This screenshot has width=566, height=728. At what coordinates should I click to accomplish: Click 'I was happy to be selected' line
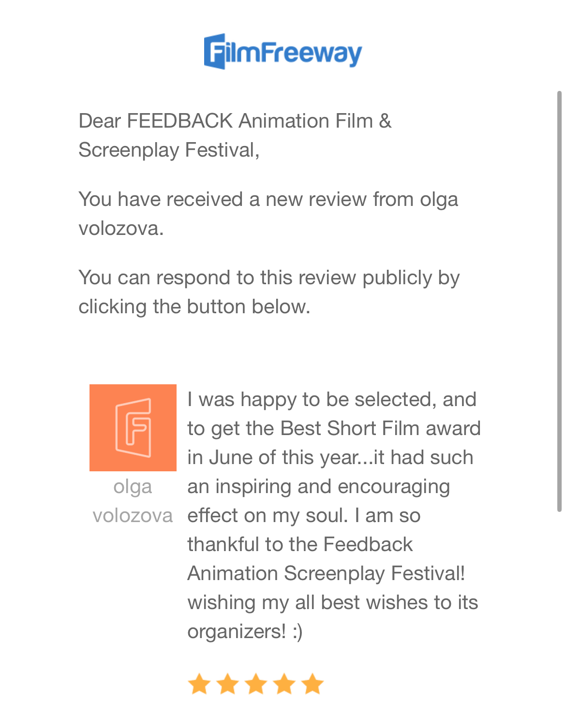point(332,399)
